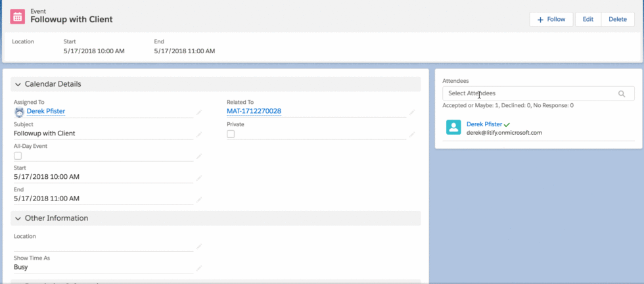The width and height of the screenshot is (644, 284).
Task: Click the Delete button
Action: 618,19
